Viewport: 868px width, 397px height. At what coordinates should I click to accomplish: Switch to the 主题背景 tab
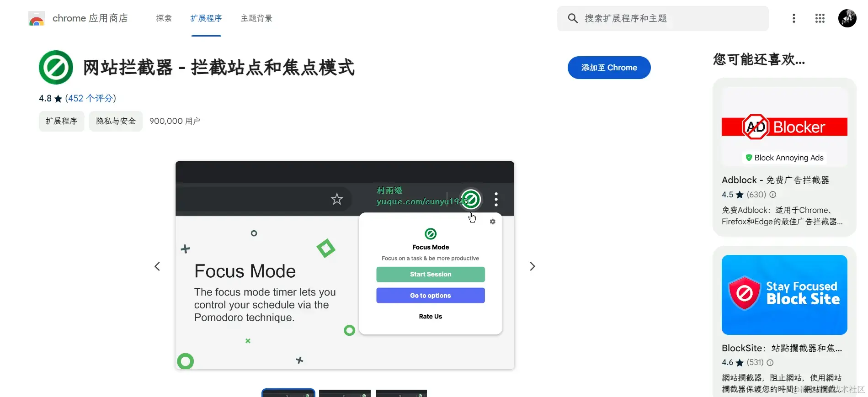click(x=256, y=18)
